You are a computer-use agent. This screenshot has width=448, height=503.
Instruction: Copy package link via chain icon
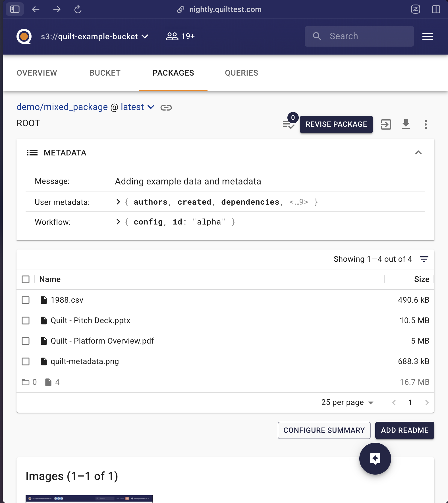[166, 107]
